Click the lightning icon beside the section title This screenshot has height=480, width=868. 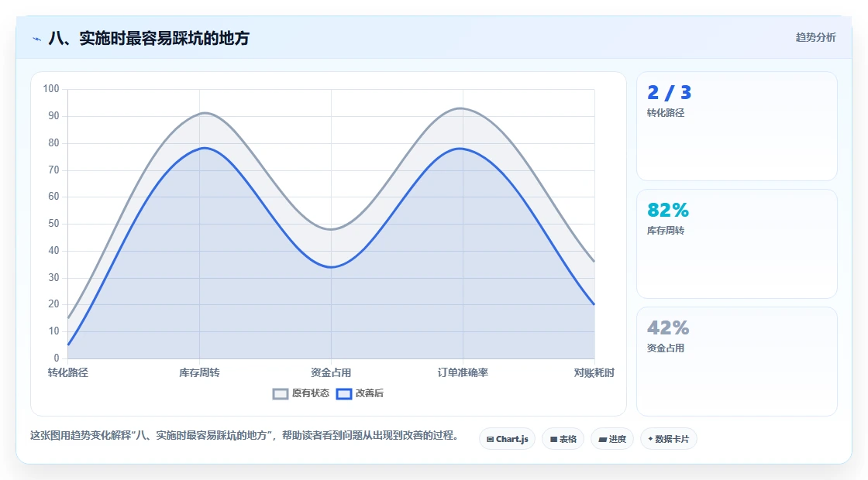pyautogui.click(x=37, y=39)
